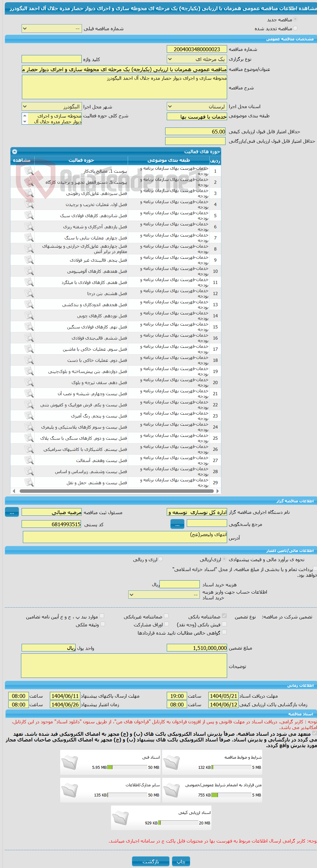Toggle the فیش بانکی (وجه نقد) checkbox

[225, 624]
